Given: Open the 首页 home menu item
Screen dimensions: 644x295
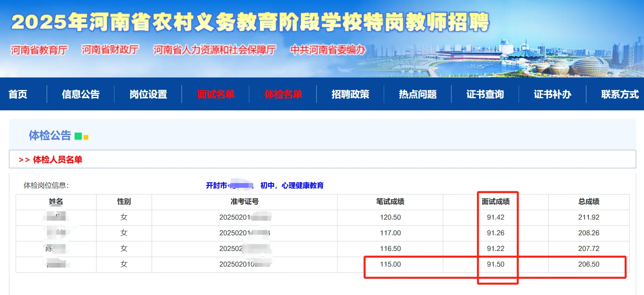Looking at the screenshot, I should click(x=18, y=94).
